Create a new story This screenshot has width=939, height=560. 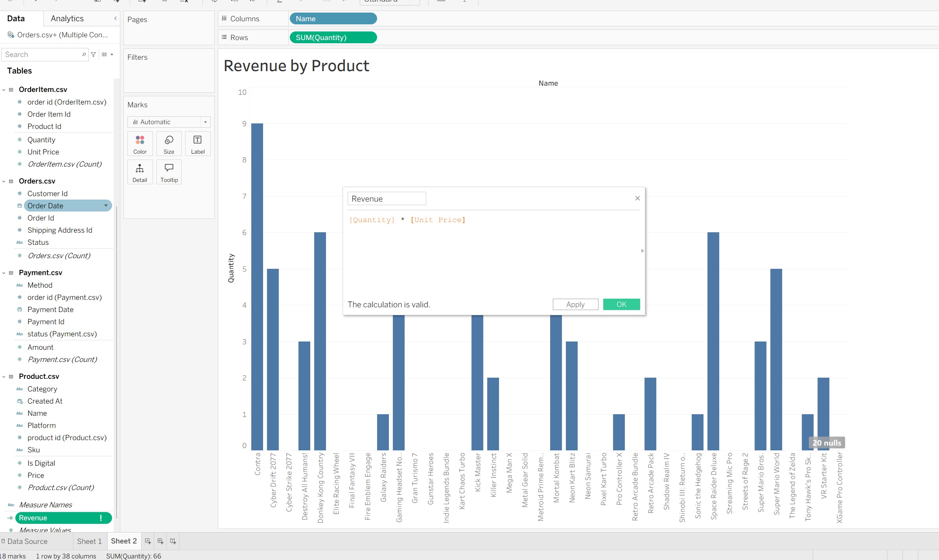click(x=173, y=541)
